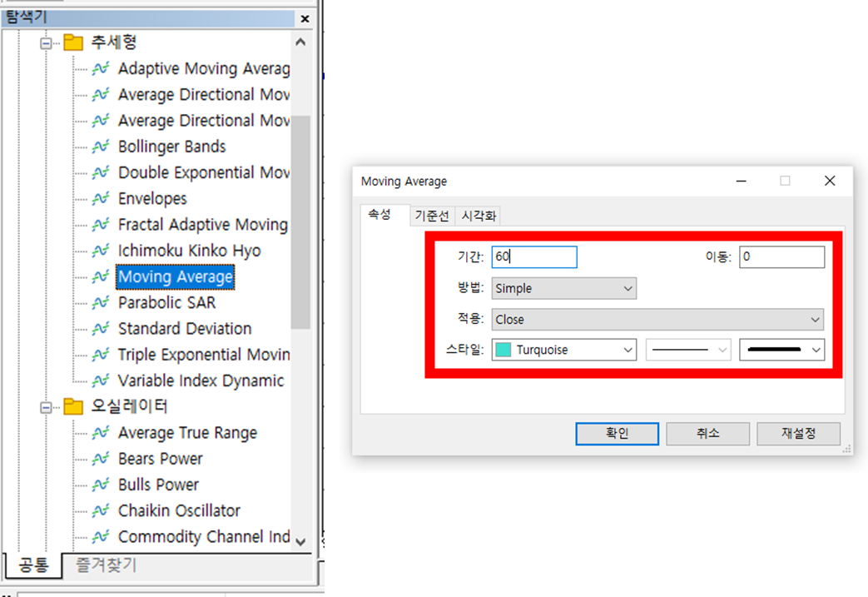Collapse the 오실레이터 tree folder
Viewport: 868px width, 597px height.
click(46, 407)
